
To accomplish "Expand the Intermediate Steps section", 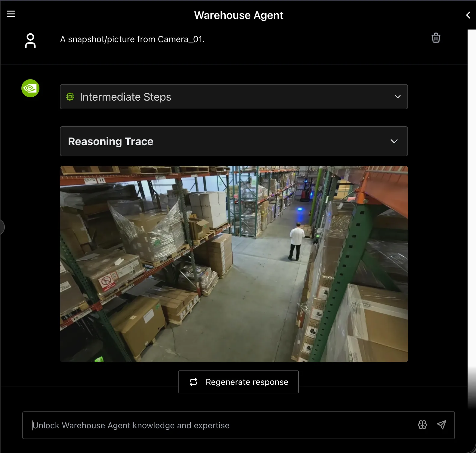I will click(x=234, y=97).
